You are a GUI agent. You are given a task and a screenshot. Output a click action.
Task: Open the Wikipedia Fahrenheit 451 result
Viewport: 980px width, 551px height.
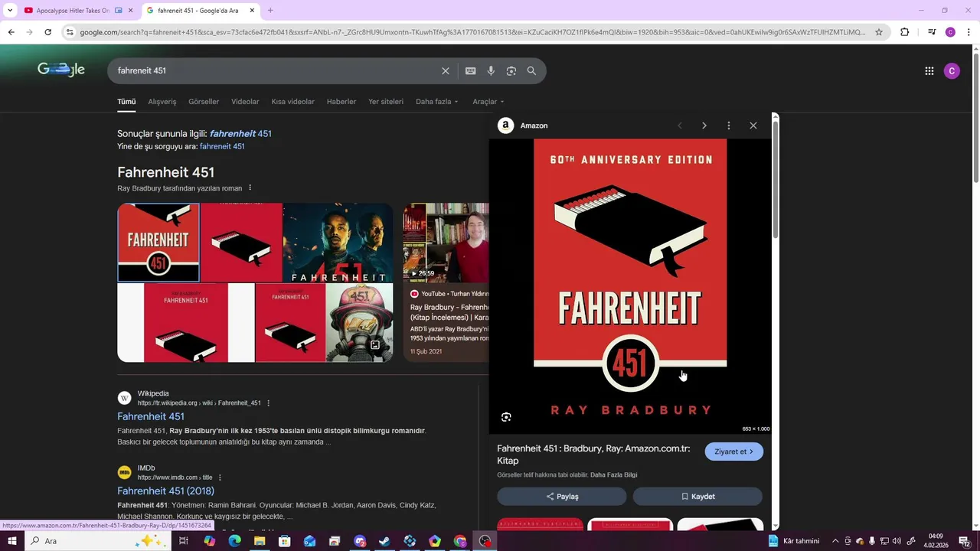click(x=151, y=416)
